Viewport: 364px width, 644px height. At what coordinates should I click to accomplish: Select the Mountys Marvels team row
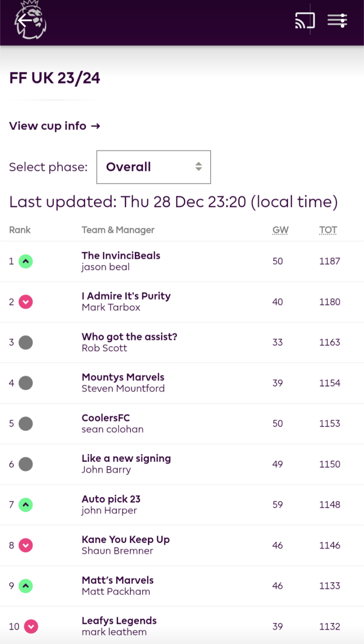pos(123,377)
